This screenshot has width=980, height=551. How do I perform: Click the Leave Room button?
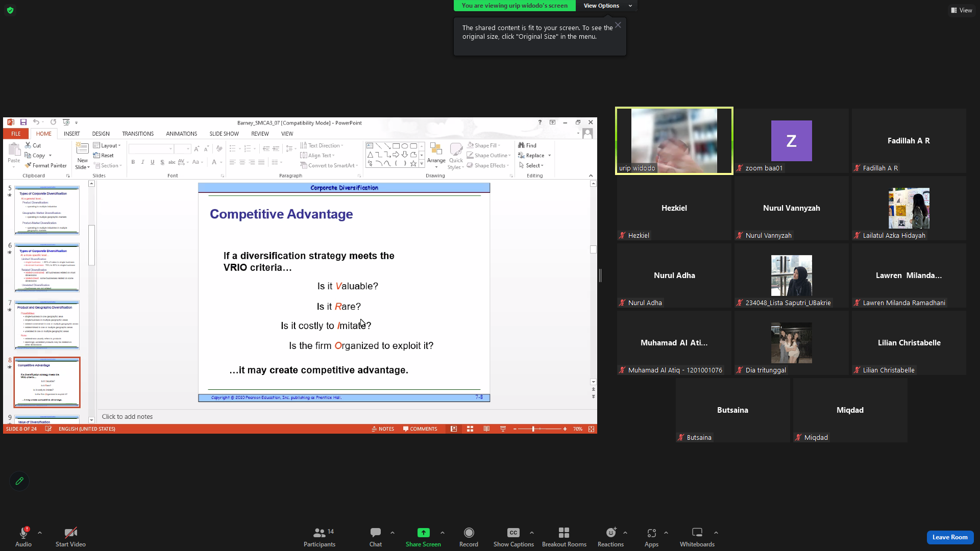point(950,537)
